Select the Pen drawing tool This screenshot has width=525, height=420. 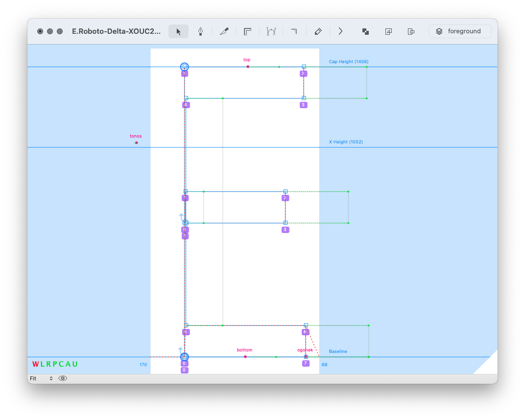click(x=200, y=31)
